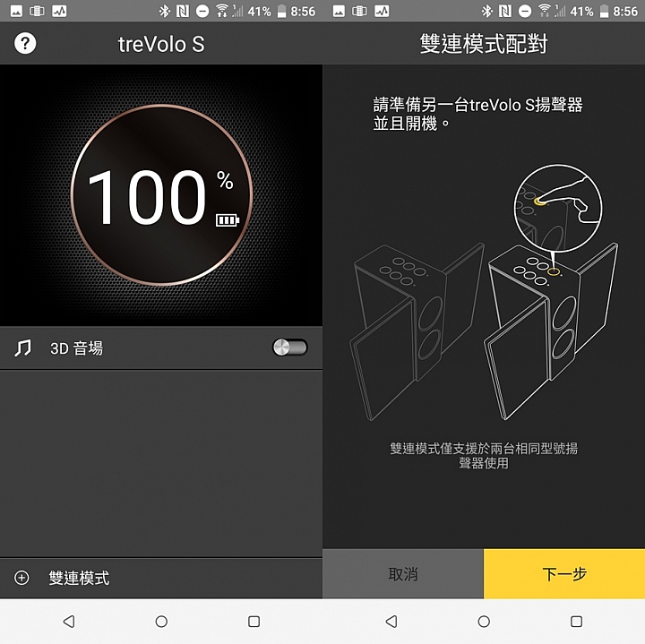Tap Back navigation on right pairing screen
645x644 pixels.
[391, 622]
